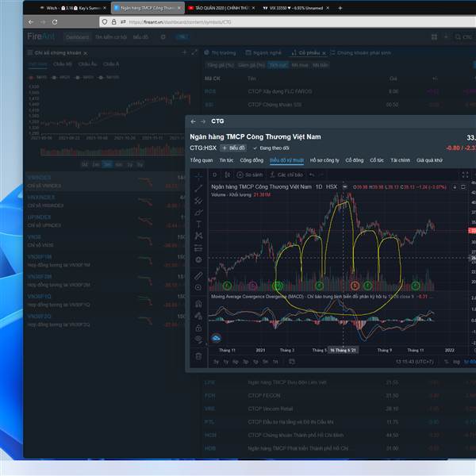Screen dimensions: 476x476
Task: Open the Tài chính tab
Action: point(400,160)
